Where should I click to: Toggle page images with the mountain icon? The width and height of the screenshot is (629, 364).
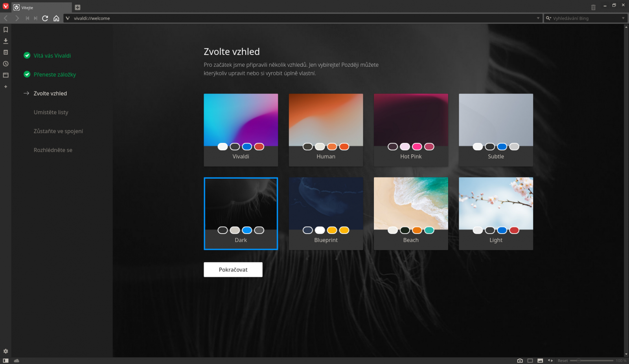click(540, 360)
